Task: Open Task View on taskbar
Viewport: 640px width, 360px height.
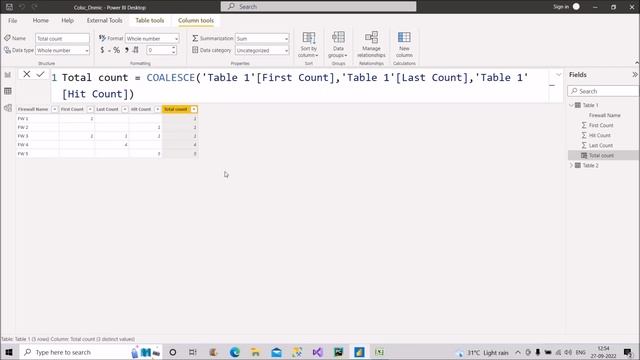Action: click(193, 352)
